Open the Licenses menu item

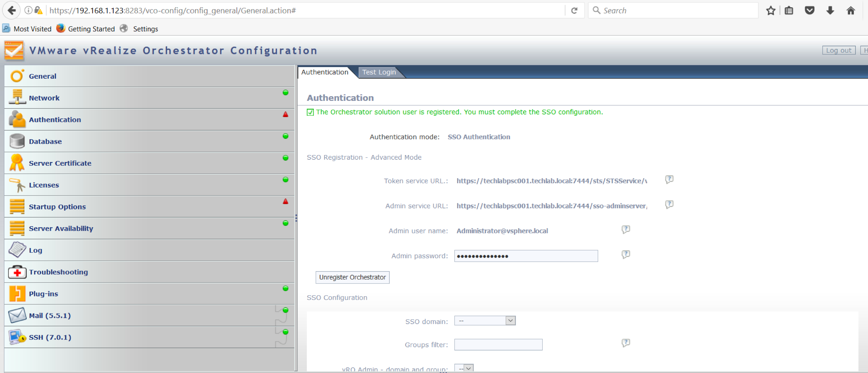point(149,185)
